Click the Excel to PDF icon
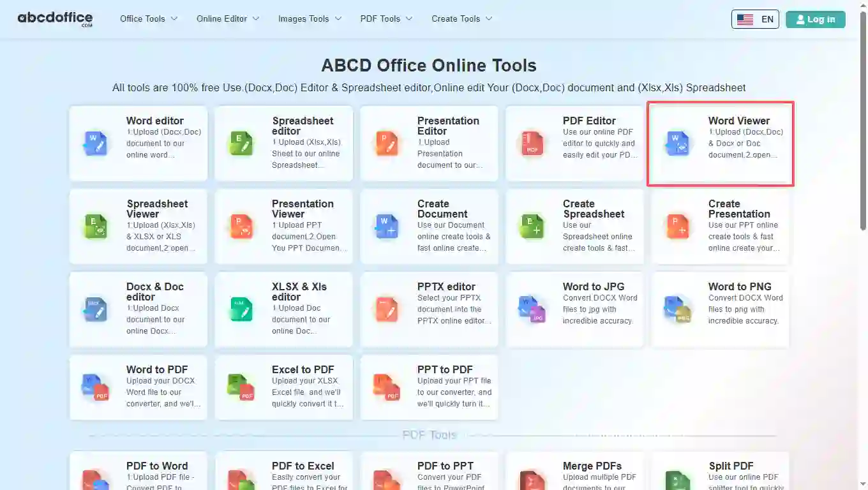The height and width of the screenshot is (490, 868). pyautogui.click(x=241, y=387)
